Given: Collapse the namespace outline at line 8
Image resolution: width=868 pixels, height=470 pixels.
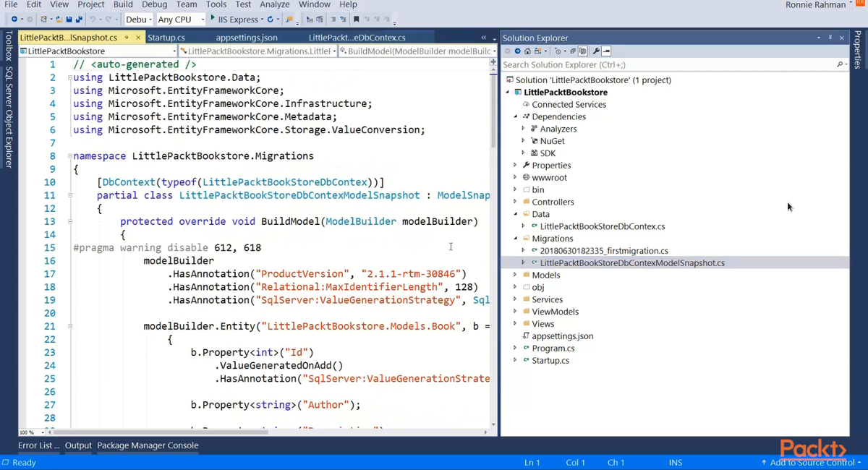Looking at the screenshot, I should coord(70,156).
